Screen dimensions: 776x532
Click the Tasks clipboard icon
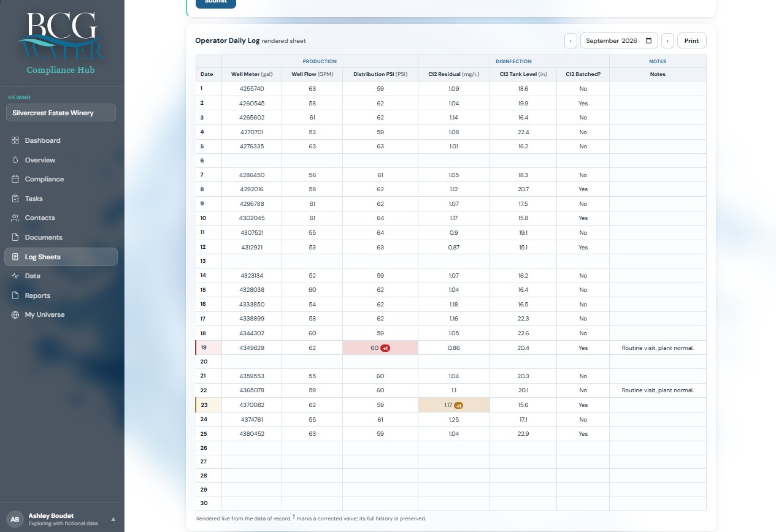(x=15, y=199)
